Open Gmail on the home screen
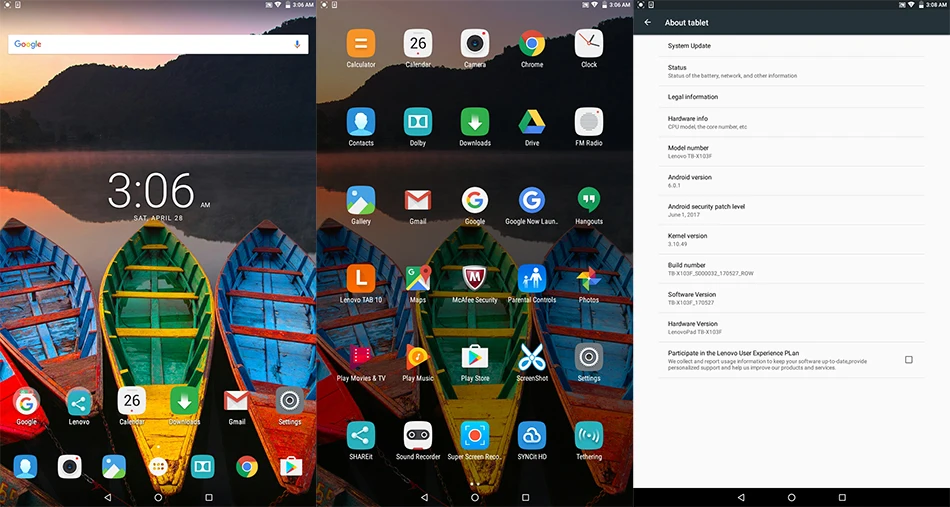This screenshot has height=507, width=950. click(x=236, y=401)
